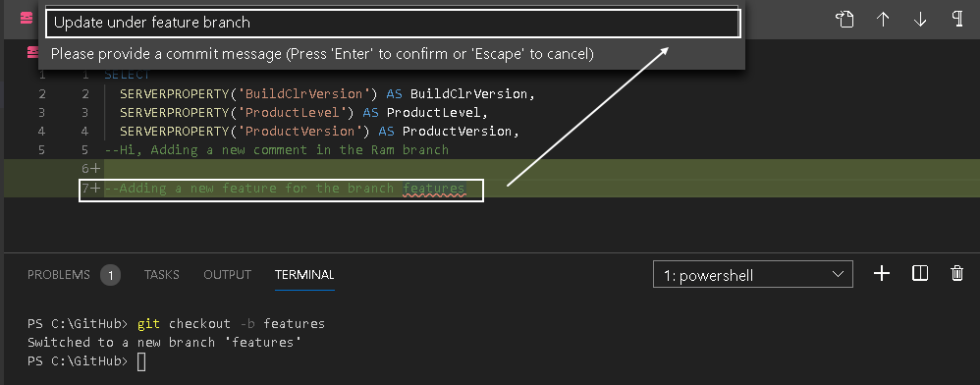Click the squiggly-underlined word 'features' in the editor

coord(434,189)
